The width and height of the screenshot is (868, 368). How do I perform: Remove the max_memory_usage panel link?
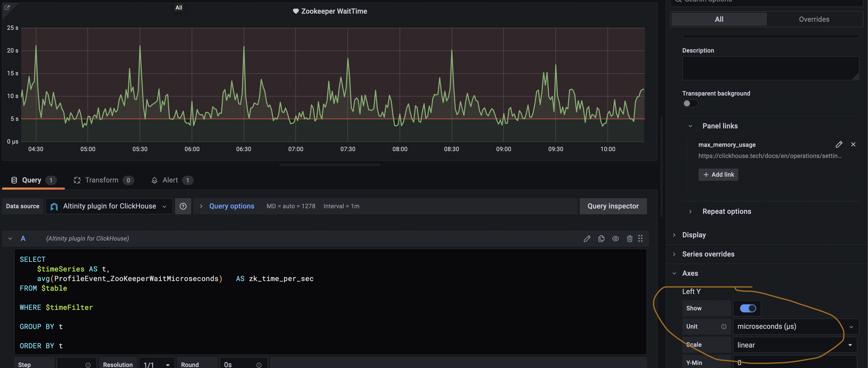click(x=853, y=144)
